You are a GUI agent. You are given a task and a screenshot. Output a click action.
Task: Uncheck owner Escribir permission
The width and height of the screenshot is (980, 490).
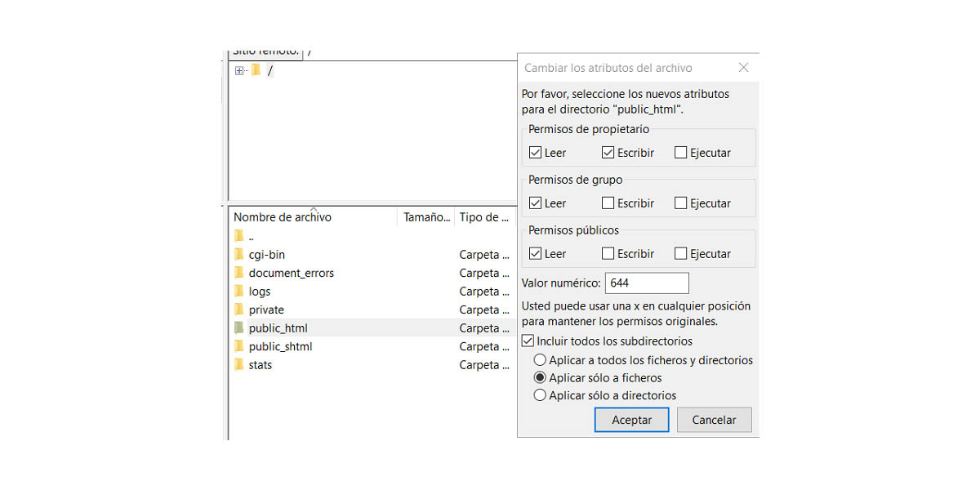[608, 153]
